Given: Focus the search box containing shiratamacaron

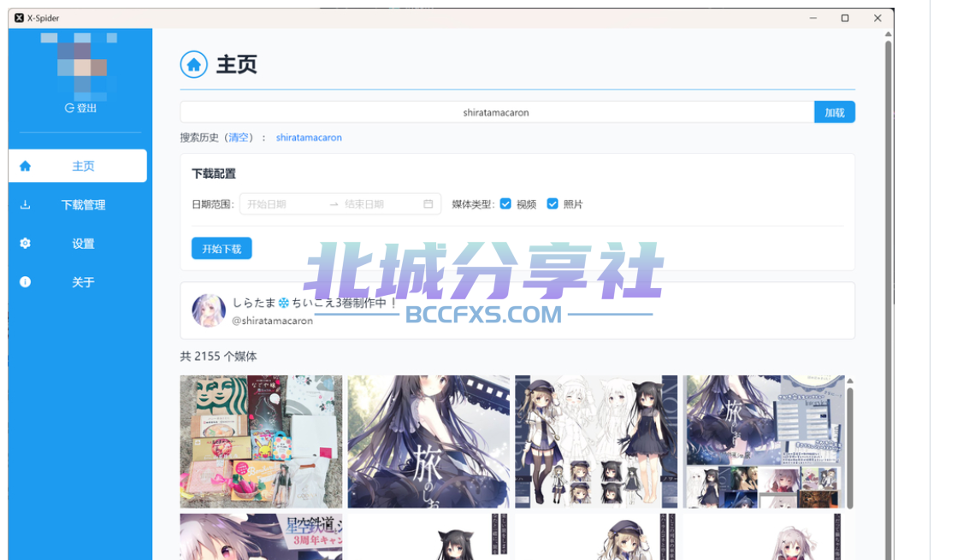Looking at the screenshot, I should (x=497, y=113).
